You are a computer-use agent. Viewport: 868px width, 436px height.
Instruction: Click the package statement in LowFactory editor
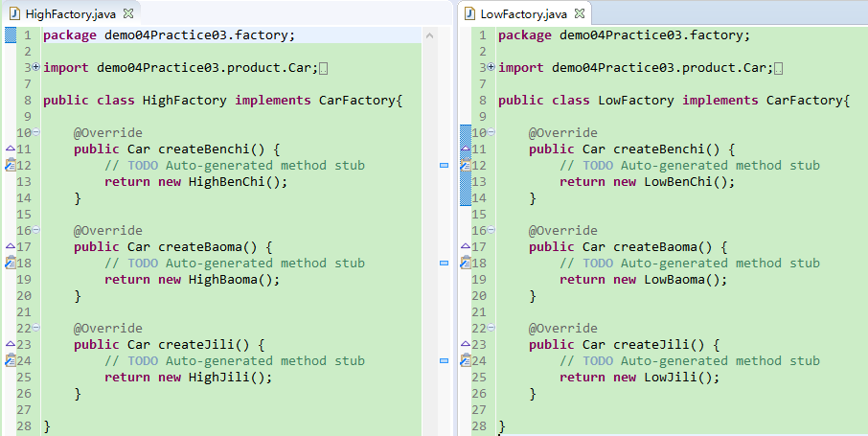pos(624,35)
